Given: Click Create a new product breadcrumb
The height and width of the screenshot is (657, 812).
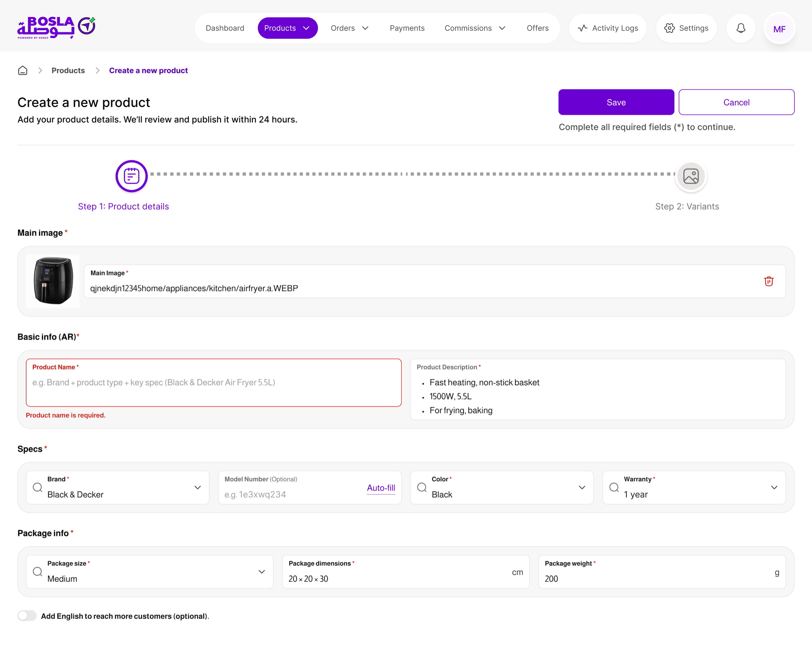Looking at the screenshot, I should [149, 71].
